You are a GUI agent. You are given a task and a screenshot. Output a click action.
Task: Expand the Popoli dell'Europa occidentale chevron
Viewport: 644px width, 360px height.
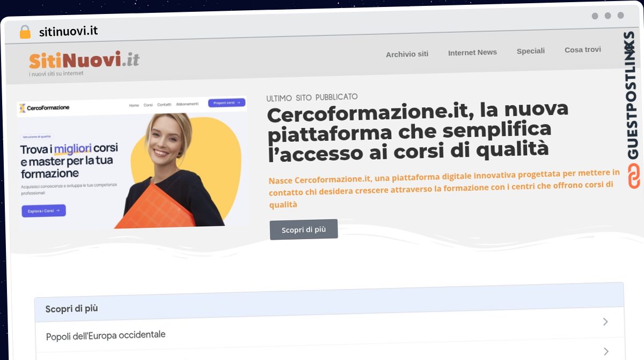pos(605,322)
